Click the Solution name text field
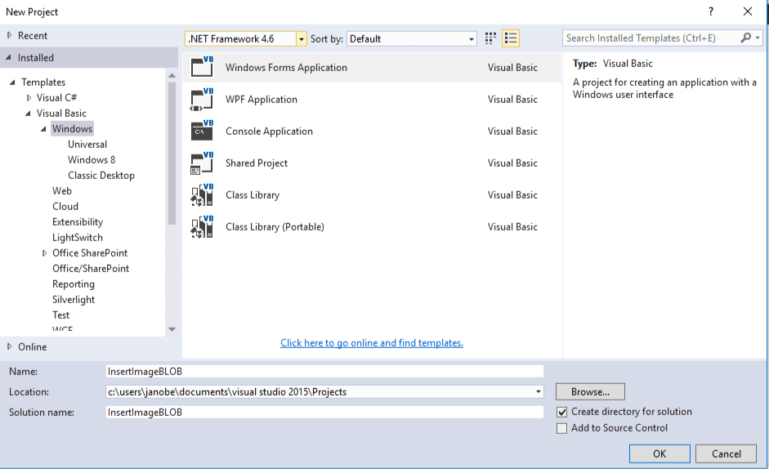 [x=325, y=412]
